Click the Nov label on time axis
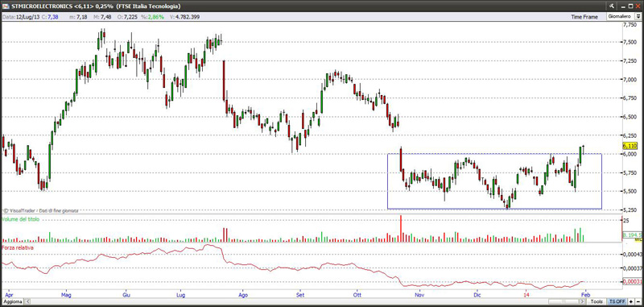Image resolution: width=644 pixels, height=307 pixels. coord(419,295)
